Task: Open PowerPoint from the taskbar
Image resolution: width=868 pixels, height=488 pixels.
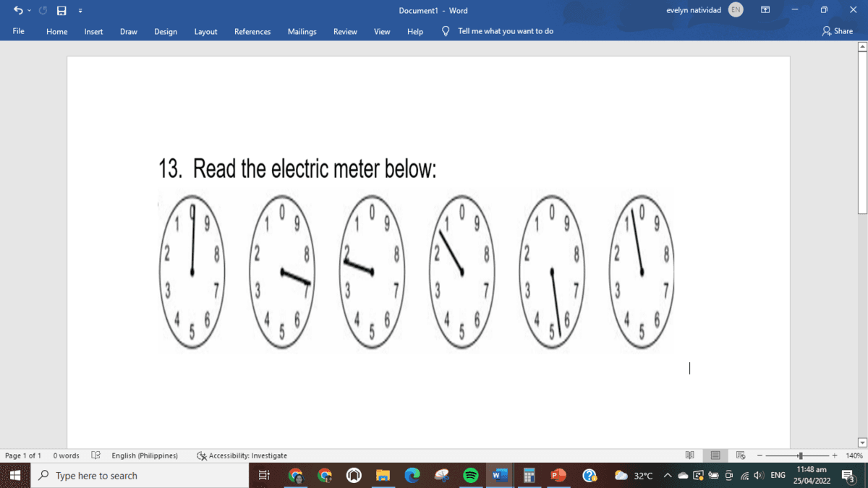Action: [558, 475]
